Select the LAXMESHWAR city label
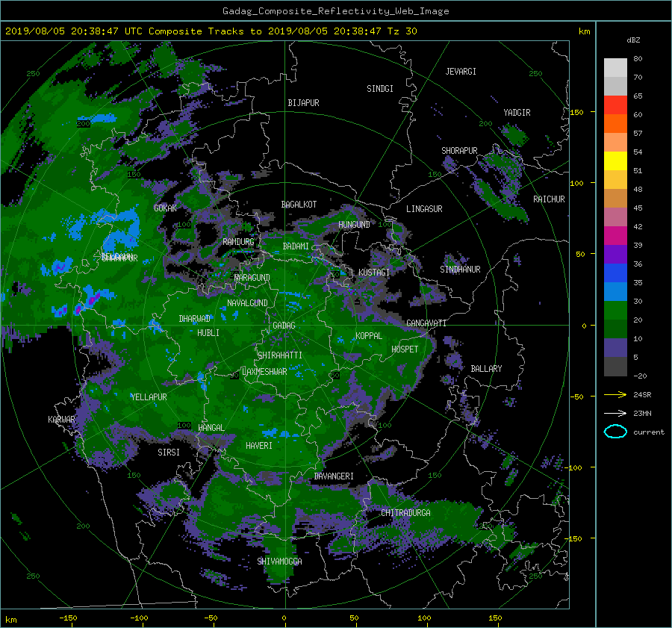Viewport: 672px width, 628px height. (x=264, y=372)
